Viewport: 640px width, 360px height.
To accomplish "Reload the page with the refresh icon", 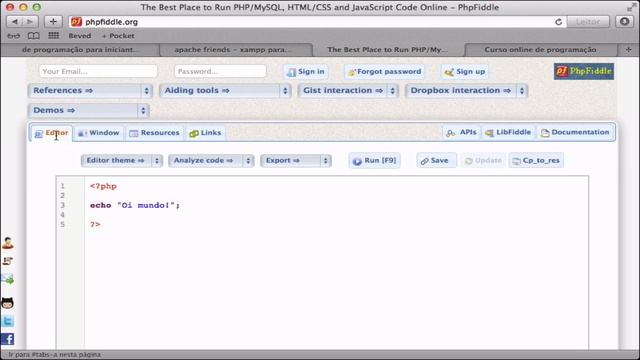I will tap(558, 22).
